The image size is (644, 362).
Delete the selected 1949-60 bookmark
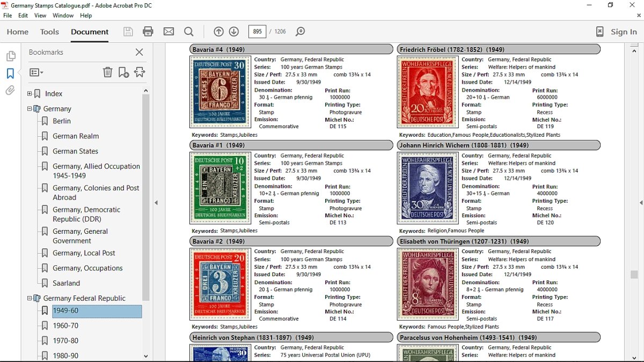pos(107,72)
